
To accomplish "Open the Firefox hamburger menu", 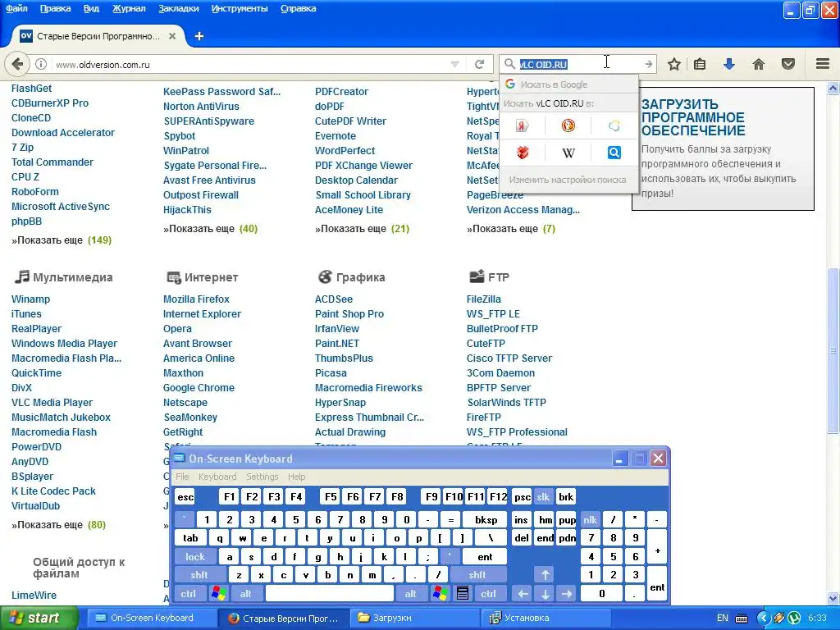I will [x=823, y=64].
